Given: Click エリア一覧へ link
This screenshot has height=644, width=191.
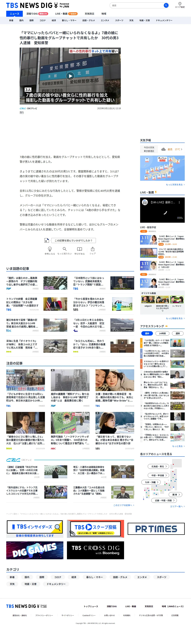Looking at the screenshot, I should coord(177,506).
